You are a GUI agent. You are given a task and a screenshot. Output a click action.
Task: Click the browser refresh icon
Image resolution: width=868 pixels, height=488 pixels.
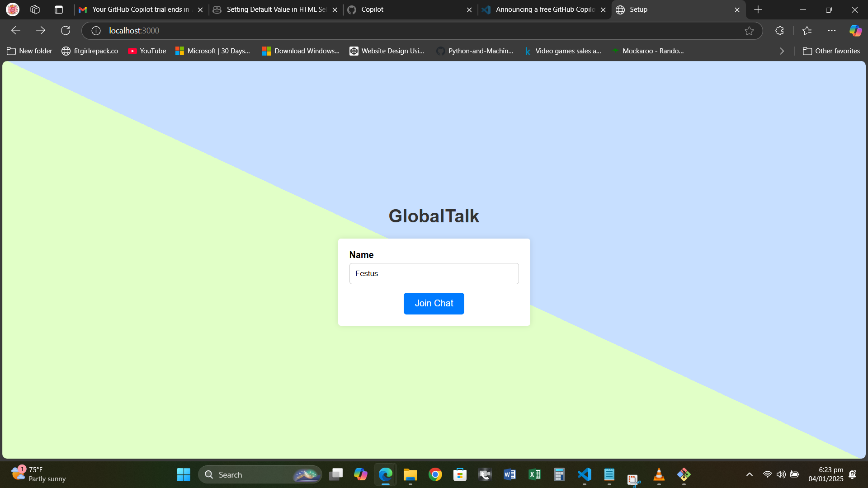[x=66, y=30]
